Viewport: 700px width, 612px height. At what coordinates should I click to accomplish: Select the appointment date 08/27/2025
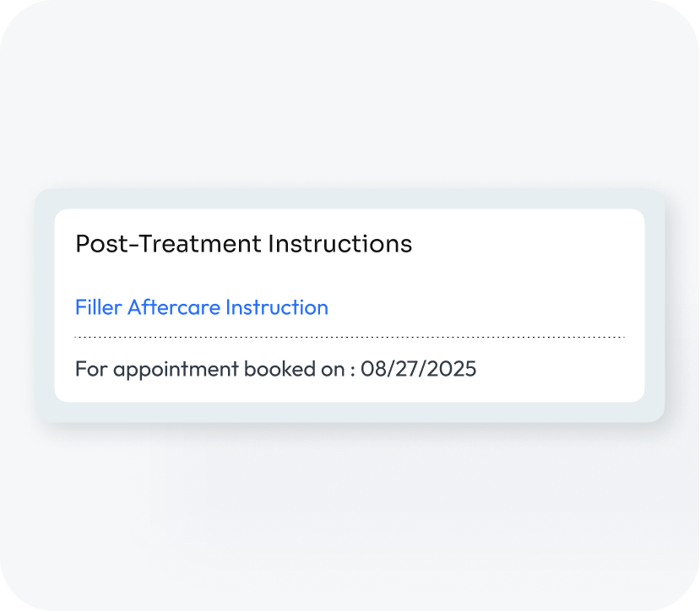pyautogui.click(x=419, y=369)
